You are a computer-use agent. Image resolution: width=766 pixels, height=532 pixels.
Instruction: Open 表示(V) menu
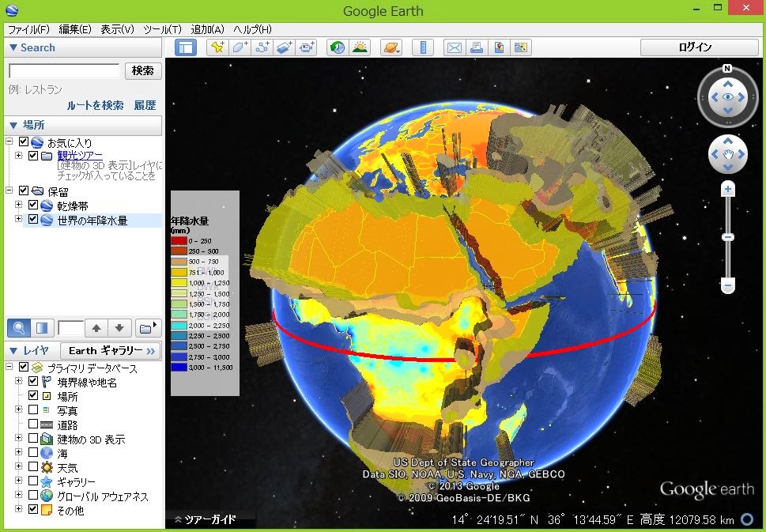point(117,29)
